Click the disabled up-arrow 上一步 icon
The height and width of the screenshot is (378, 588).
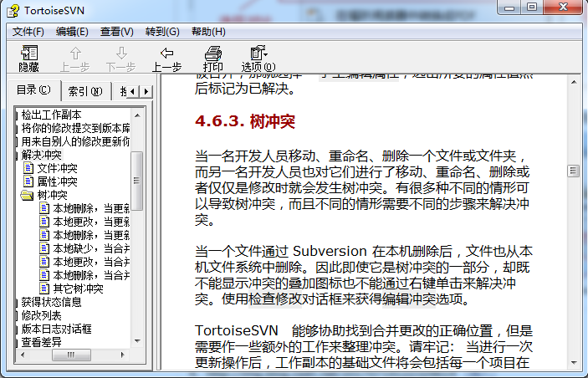(75, 54)
